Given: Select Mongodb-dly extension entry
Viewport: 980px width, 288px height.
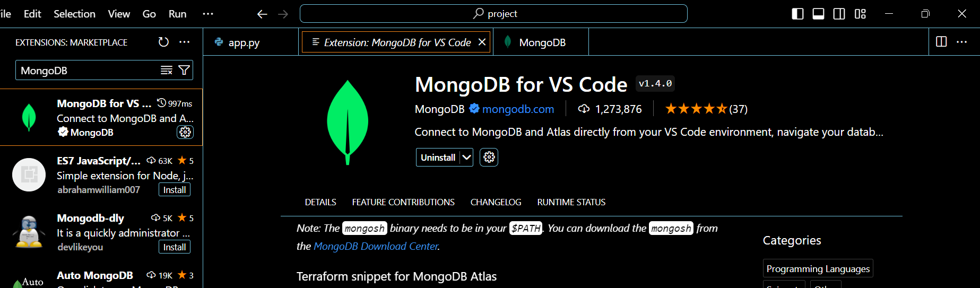Looking at the screenshot, I should pyautogui.click(x=101, y=232).
